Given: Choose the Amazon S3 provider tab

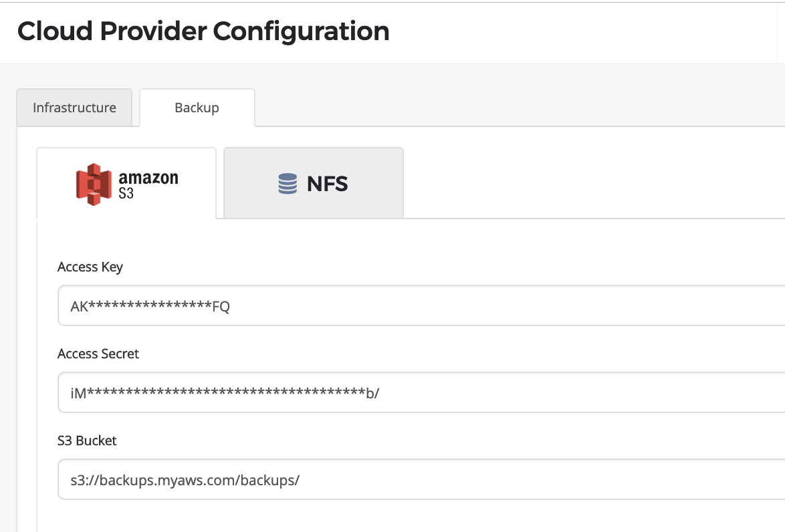Looking at the screenshot, I should click(126, 183).
